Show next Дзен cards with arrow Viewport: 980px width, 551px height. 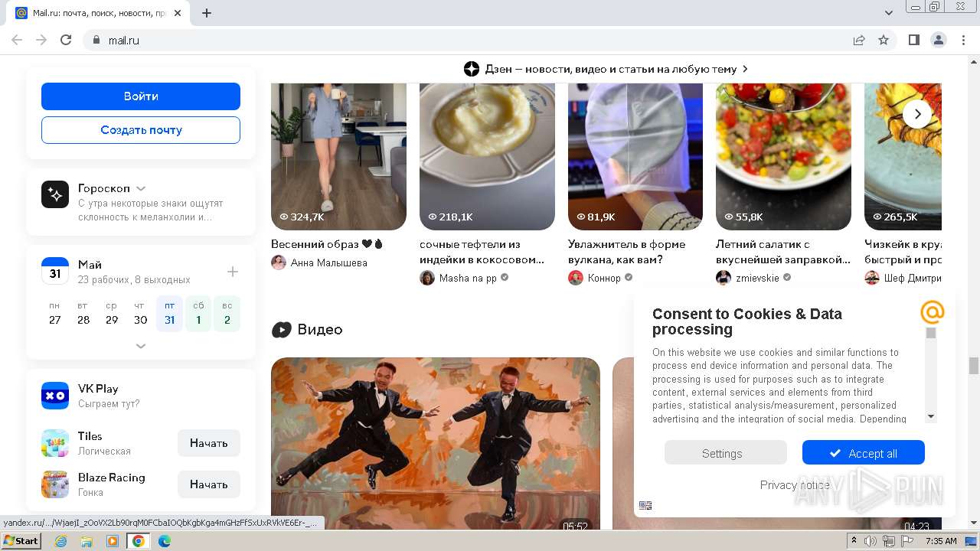pos(917,114)
